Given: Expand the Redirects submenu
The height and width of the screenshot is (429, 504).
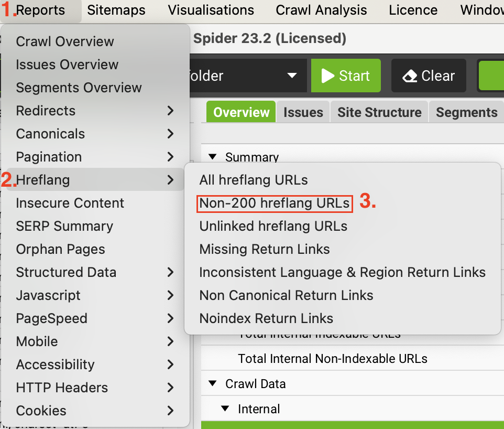Looking at the screenshot, I should [95, 111].
